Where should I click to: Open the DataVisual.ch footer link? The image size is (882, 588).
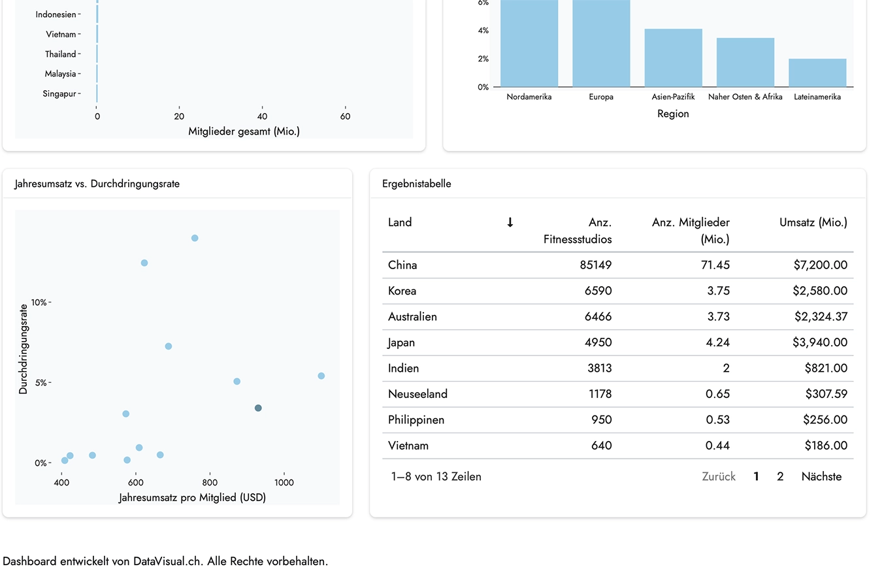tap(167, 562)
